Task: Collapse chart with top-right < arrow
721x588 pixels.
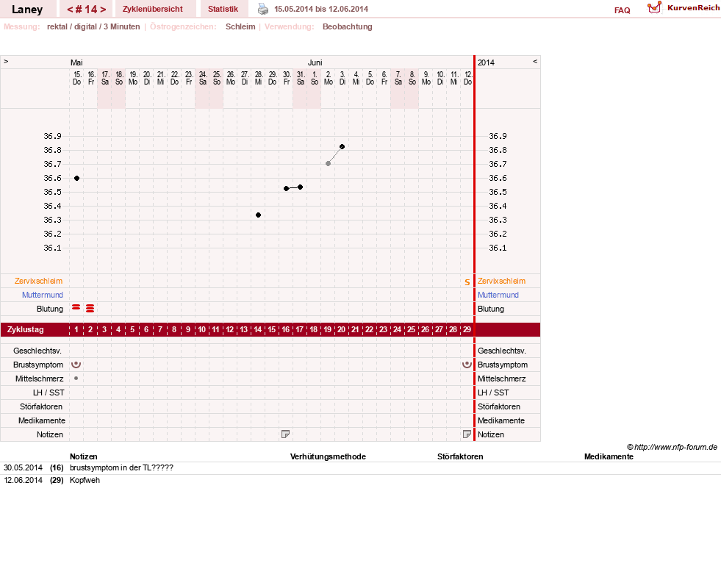Action: point(535,61)
